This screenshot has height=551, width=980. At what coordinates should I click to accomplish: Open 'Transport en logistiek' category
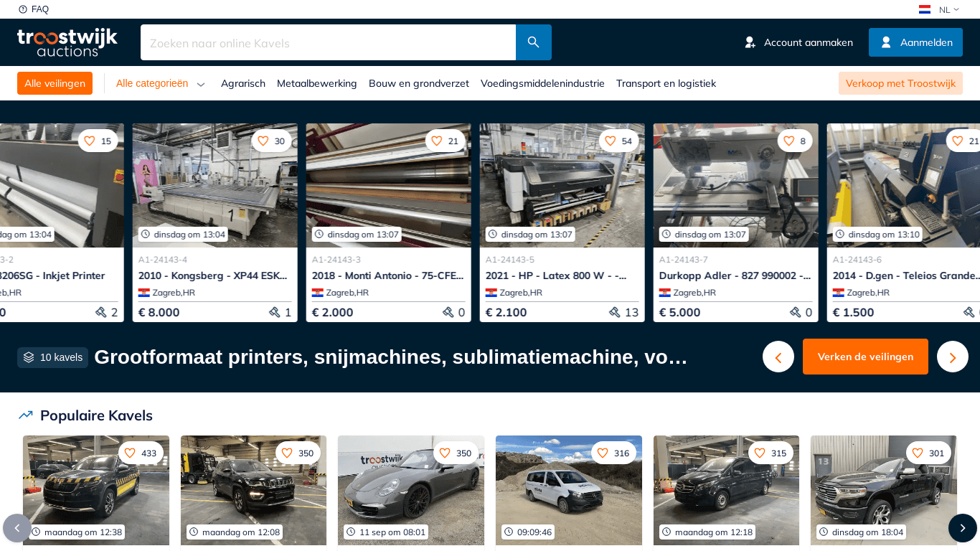pyautogui.click(x=666, y=83)
